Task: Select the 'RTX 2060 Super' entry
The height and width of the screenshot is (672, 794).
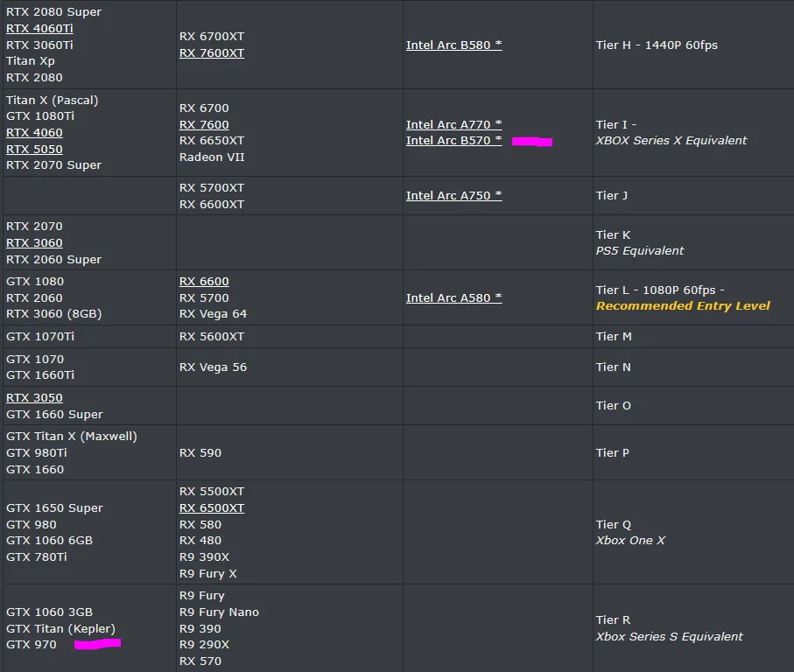Action: 53,260
